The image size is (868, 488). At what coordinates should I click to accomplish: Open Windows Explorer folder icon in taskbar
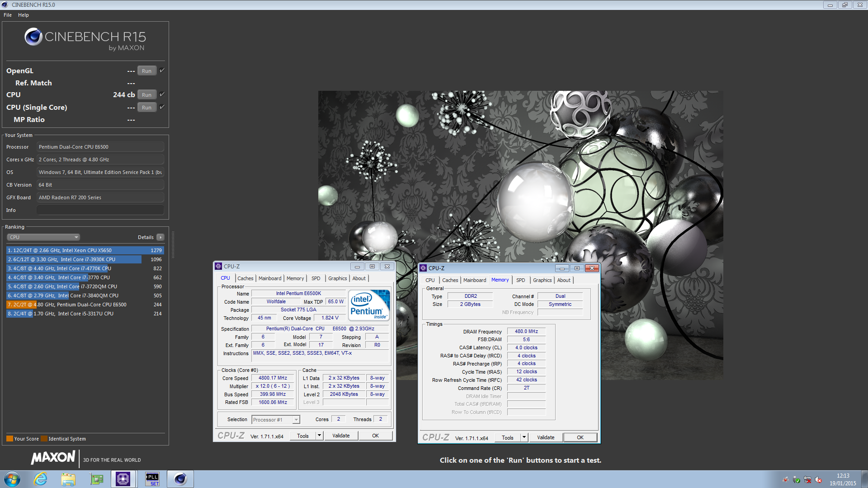[x=68, y=479]
